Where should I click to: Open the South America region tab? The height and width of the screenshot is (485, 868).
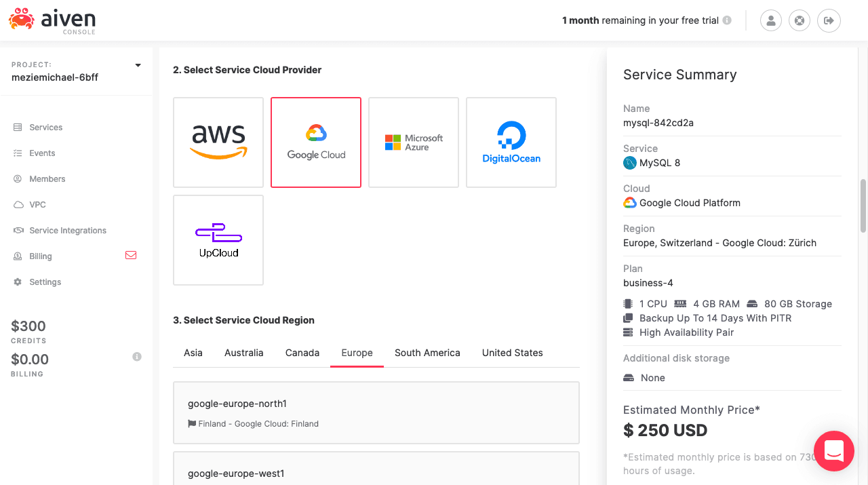(x=427, y=353)
